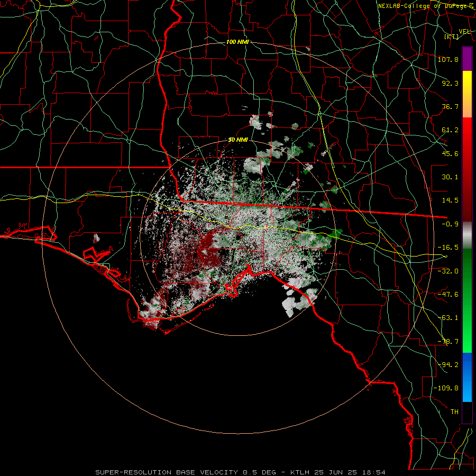Screen dimensions: 476x476
Task: Select the -63.1 velocity scale value
Action: [x=448, y=318]
